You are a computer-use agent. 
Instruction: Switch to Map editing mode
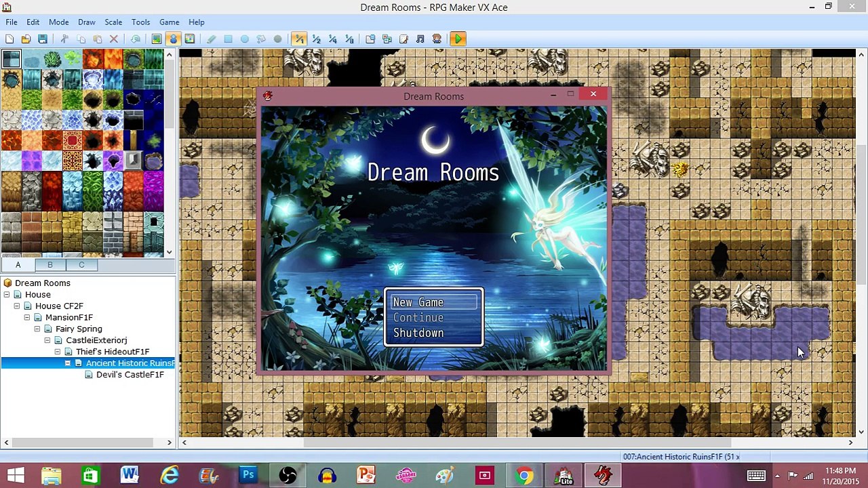click(157, 39)
